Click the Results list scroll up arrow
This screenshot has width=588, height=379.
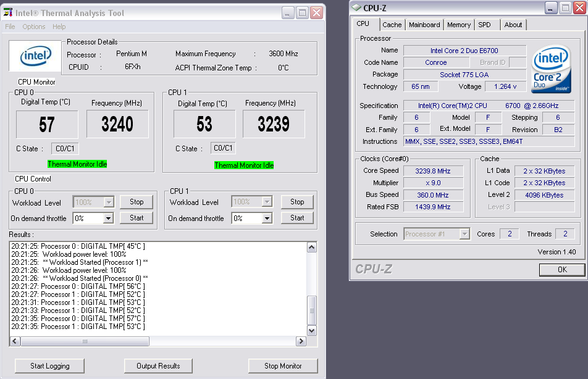click(x=312, y=247)
